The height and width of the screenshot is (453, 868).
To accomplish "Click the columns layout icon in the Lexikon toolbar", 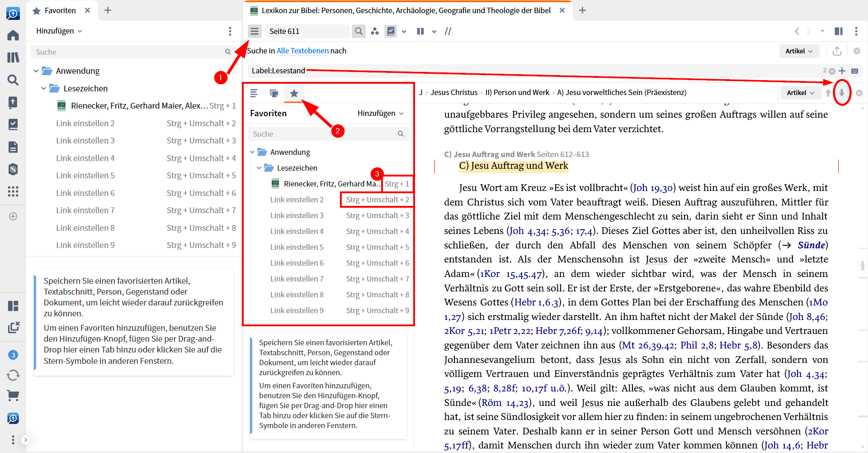I will [420, 31].
